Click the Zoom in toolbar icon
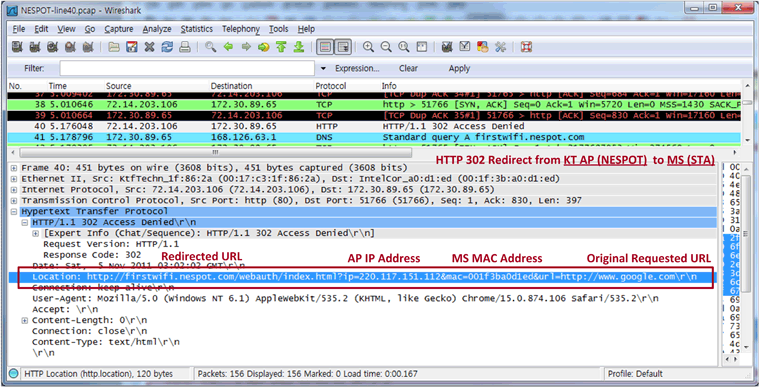 (368, 47)
